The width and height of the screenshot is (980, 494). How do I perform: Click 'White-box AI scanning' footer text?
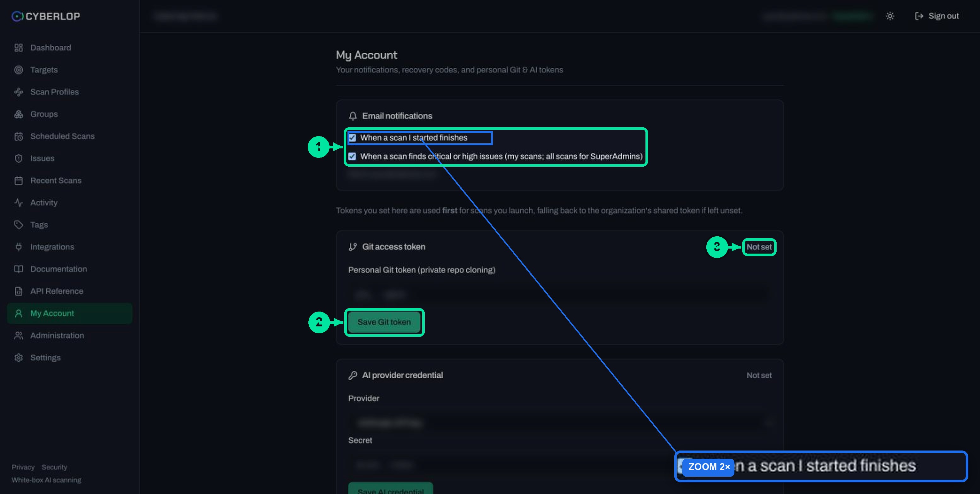pos(46,480)
